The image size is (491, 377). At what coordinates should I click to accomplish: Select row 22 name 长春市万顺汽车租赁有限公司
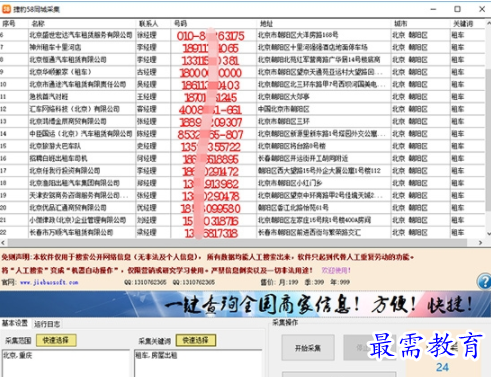point(71,232)
